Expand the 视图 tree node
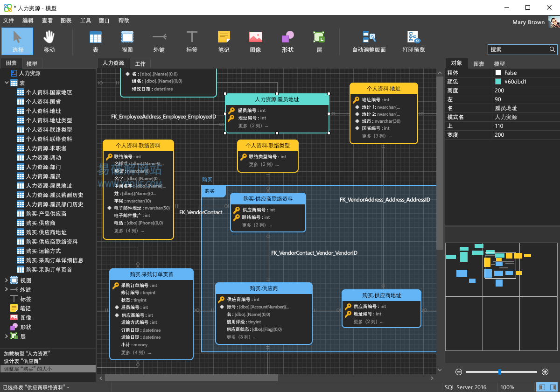 [x=7, y=280]
